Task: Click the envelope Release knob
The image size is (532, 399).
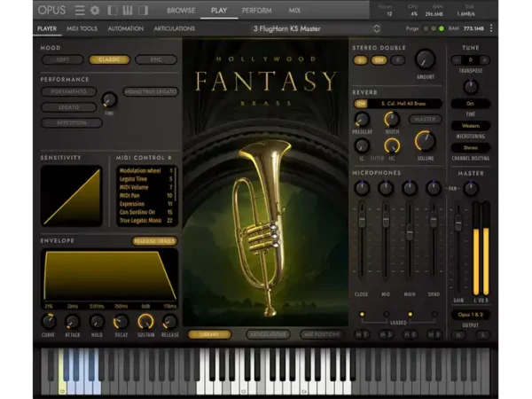Action: click(169, 322)
